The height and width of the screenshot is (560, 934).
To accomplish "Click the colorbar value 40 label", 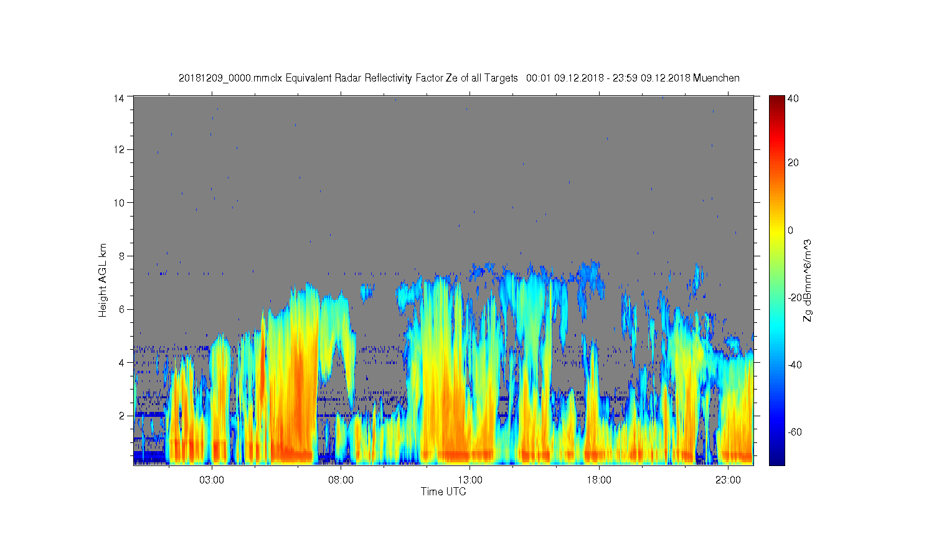I will click(x=793, y=98).
